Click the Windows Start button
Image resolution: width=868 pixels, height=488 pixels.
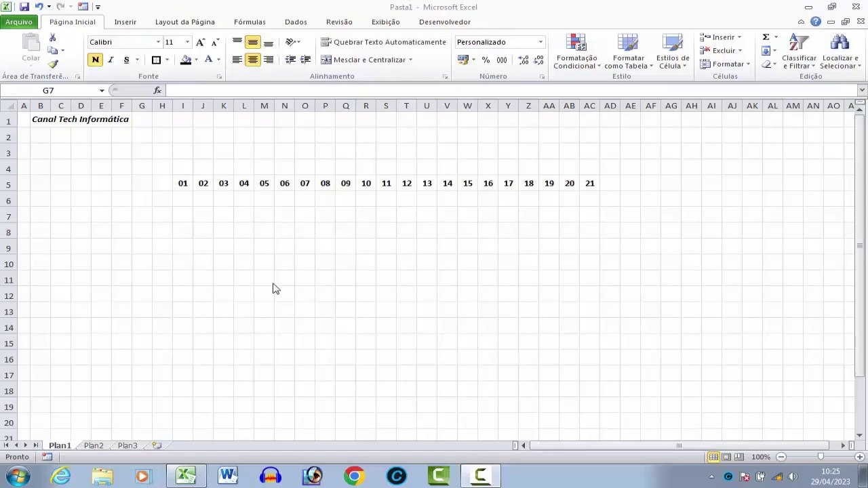point(17,476)
